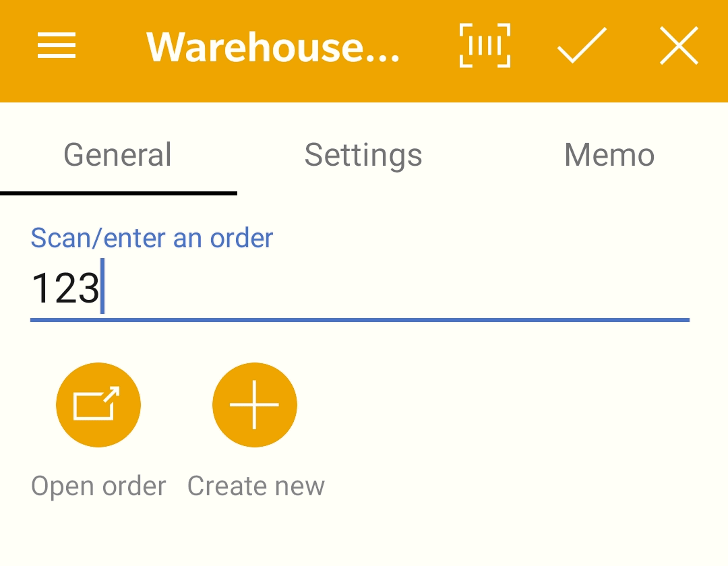Viewport: 728px width, 566px height.
Task: Open the hamburger navigation menu
Action: click(x=56, y=45)
